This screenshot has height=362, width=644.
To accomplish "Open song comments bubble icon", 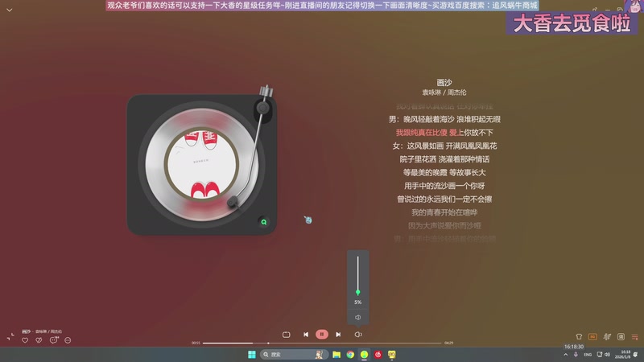I will tap(54, 339).
